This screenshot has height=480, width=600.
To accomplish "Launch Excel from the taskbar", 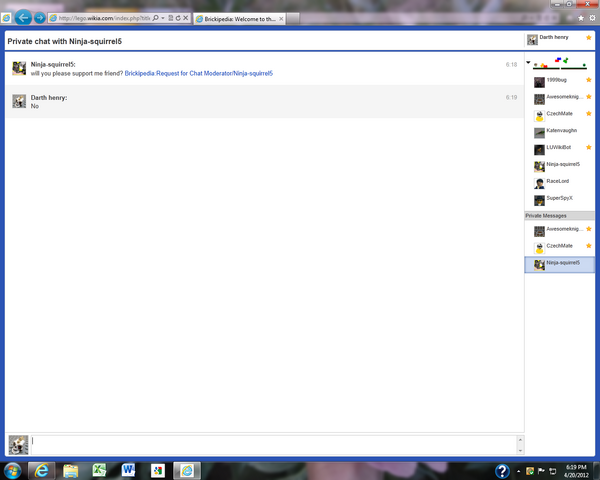I will (x=99, y=470).
